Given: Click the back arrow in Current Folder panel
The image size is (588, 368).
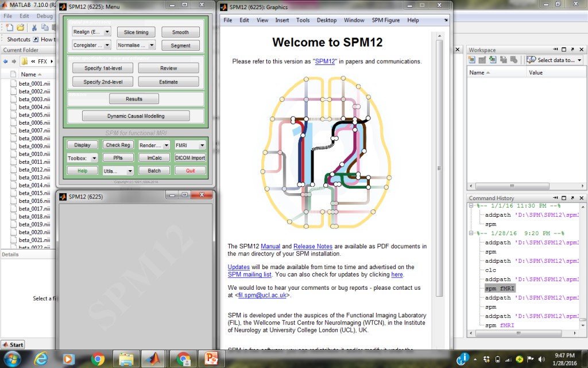Looking at the screenshot, I should [x=6, y=61].
